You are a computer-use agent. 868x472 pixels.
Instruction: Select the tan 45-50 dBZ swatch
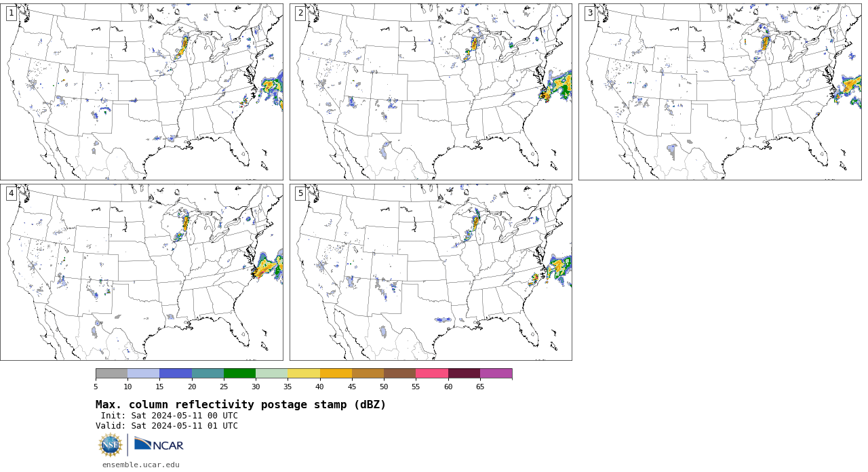pyautogui.click(x=368, y=374)
